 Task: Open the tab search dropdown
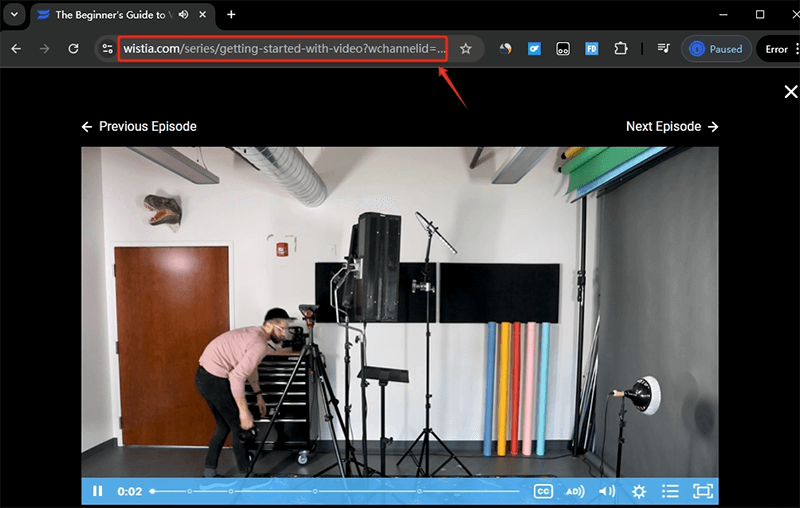tap(14, 14)
